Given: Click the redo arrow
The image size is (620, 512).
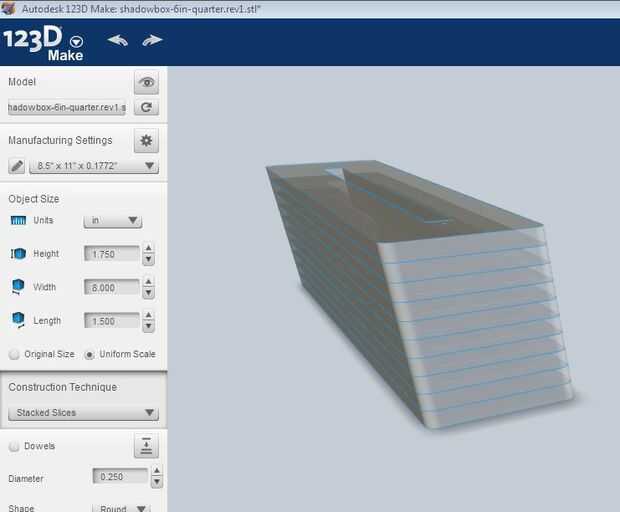Looking at the screenshot, I should 152,40.
